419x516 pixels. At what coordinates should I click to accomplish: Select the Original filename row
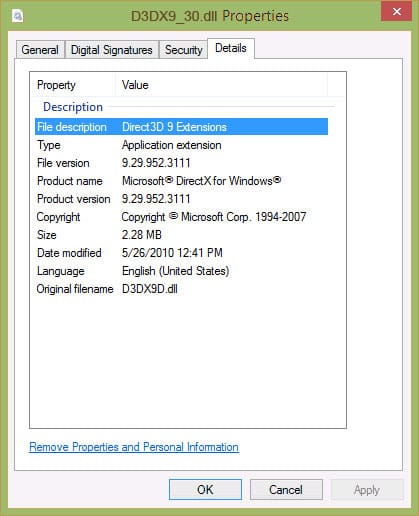pyautogui.click(x=181, y=289)
